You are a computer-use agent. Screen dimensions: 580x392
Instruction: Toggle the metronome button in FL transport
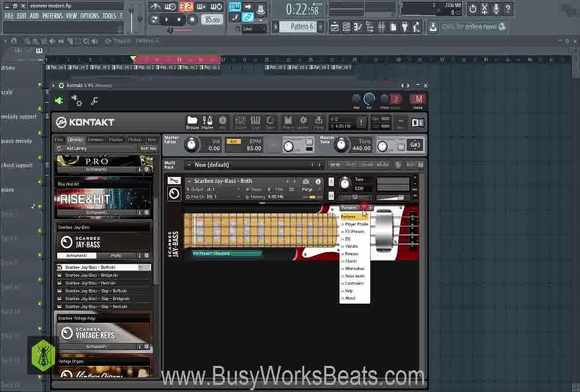156,7
